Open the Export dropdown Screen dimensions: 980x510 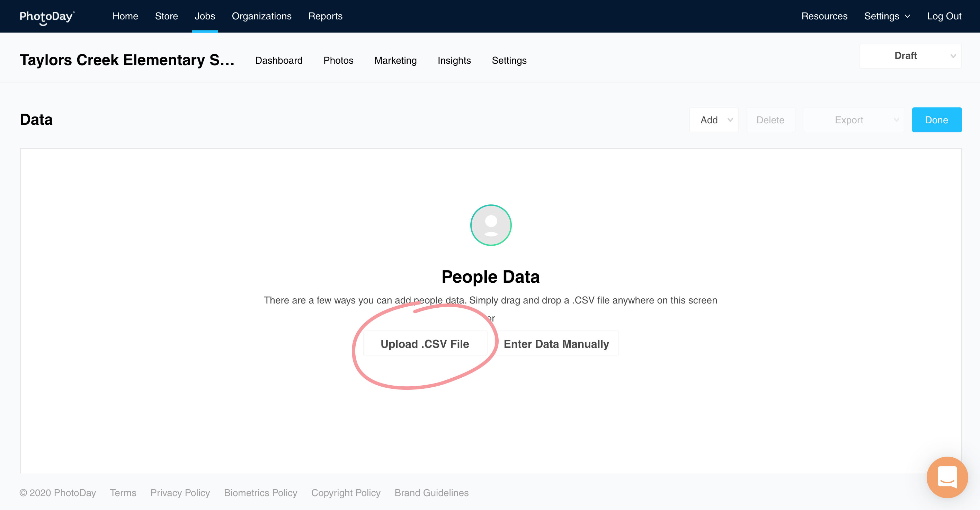853,120
